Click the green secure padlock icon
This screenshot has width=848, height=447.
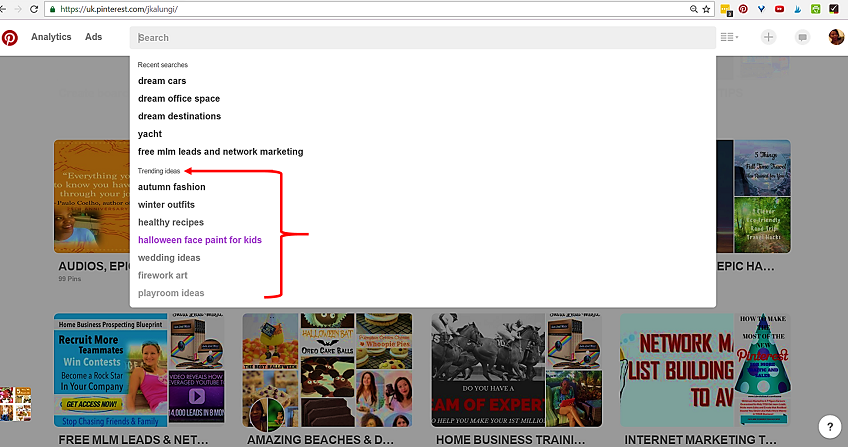click(52, 9)
